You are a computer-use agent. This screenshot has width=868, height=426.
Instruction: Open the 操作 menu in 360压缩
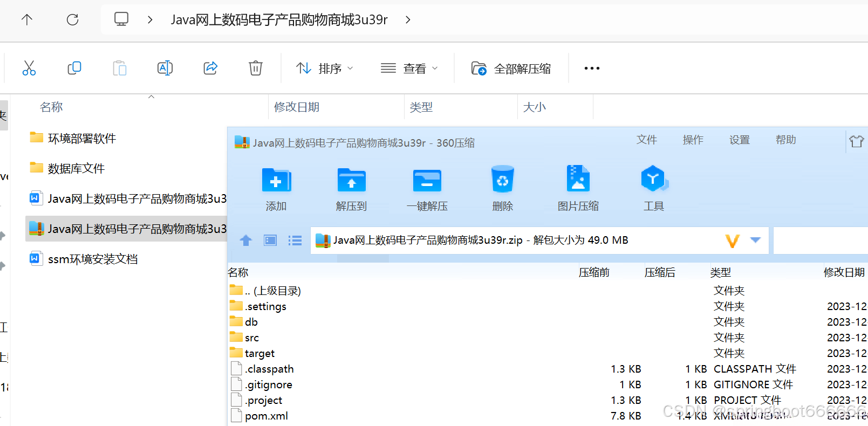point(693,140)
